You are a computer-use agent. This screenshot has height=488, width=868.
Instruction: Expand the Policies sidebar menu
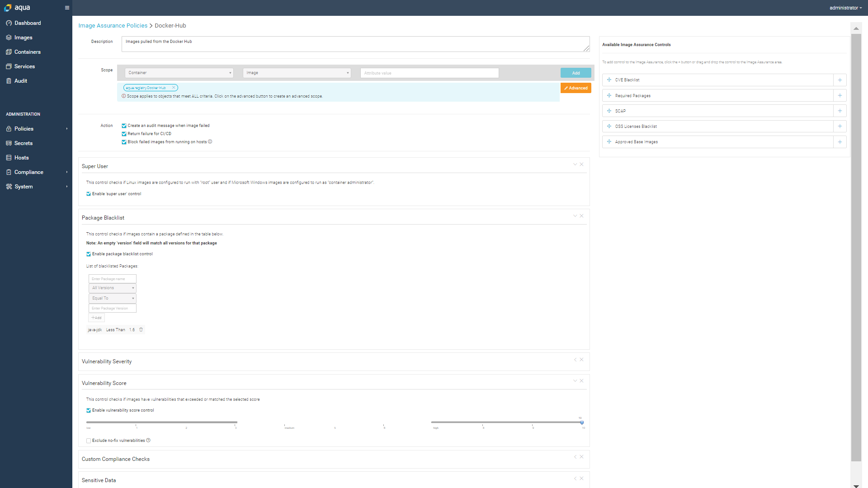[36, 129]
